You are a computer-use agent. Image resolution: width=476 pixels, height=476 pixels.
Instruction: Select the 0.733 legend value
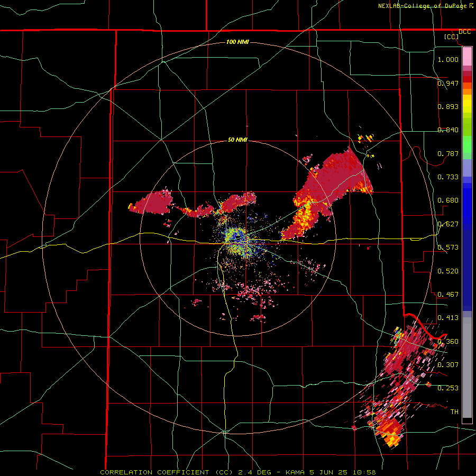pos(448,177)
